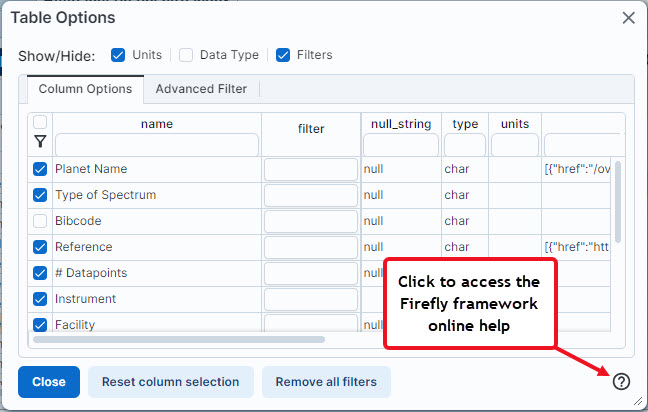
Task: Check the Bibcode column checkbox
Action: tap(40, 221)
